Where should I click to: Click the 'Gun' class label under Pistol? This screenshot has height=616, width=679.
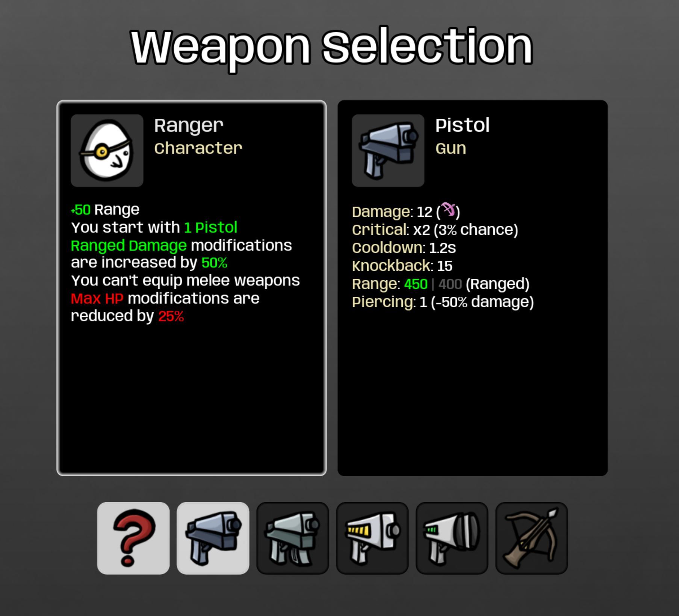(x=451, y=148)
